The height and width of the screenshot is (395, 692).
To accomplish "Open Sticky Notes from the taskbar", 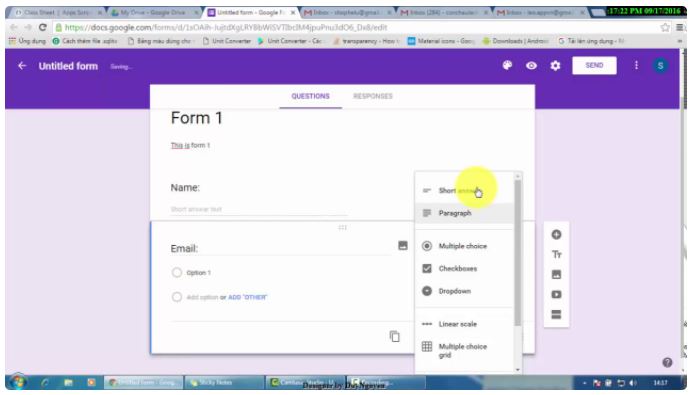I will click(225, 382).
